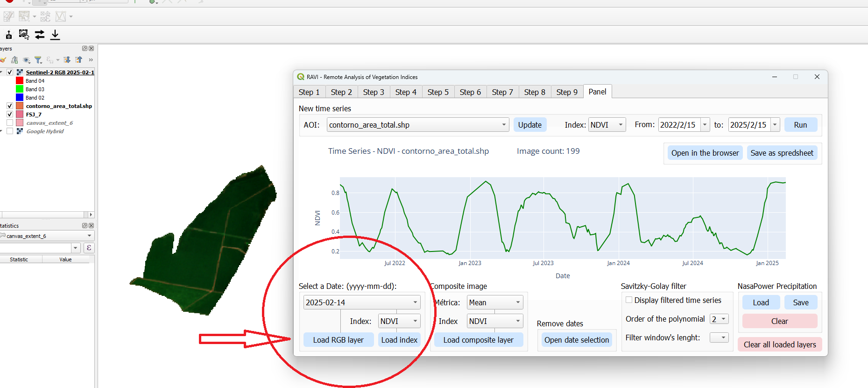Uncheck the FSJ_7 layer visibility

point(10,115)
